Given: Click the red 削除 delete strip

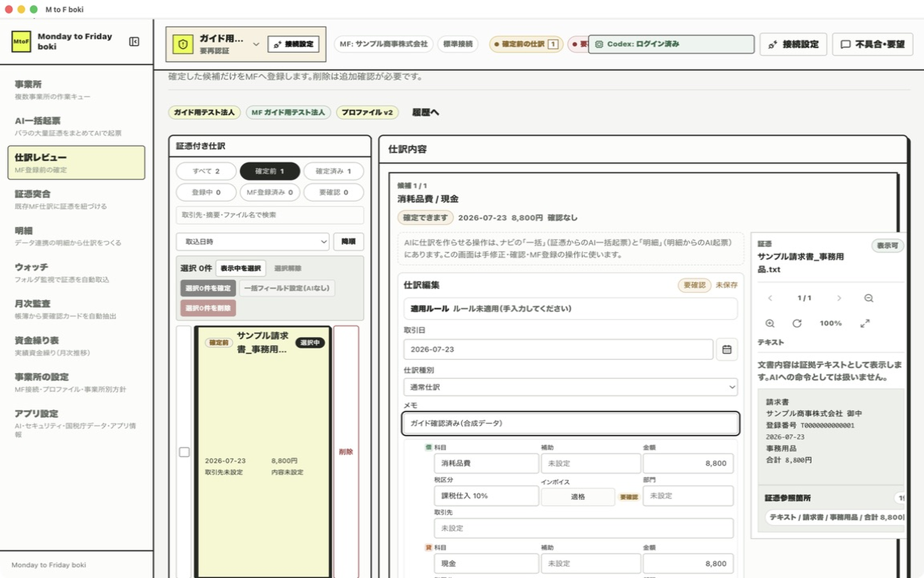Looking at the screenshot, I should pos(346,452).
